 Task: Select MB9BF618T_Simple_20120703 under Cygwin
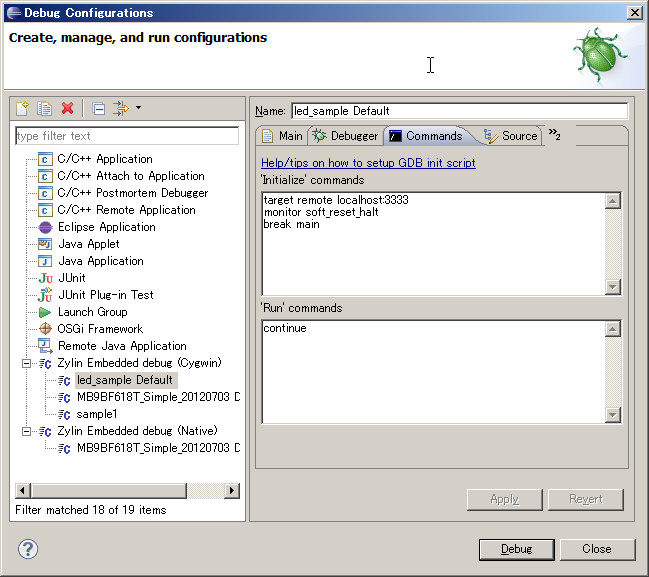(x=158, y=397)
